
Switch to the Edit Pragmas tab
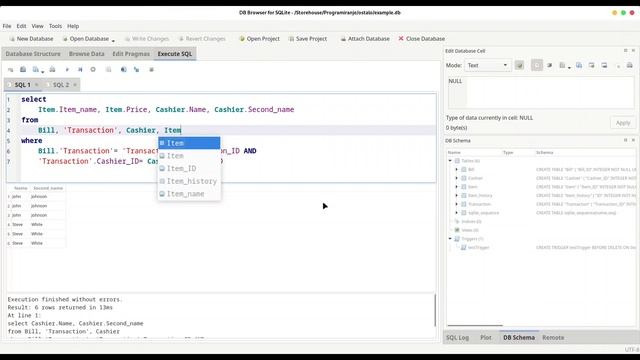131,54
